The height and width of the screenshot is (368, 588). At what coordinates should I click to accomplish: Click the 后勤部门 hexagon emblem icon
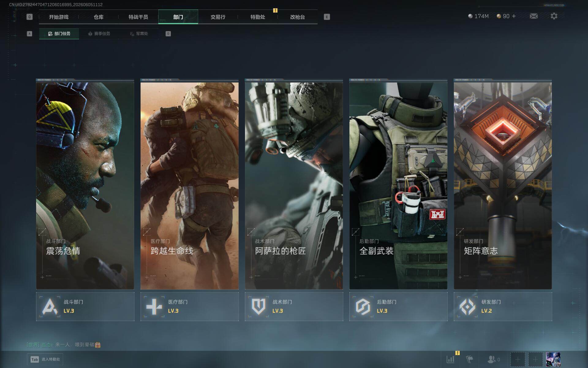363,306
